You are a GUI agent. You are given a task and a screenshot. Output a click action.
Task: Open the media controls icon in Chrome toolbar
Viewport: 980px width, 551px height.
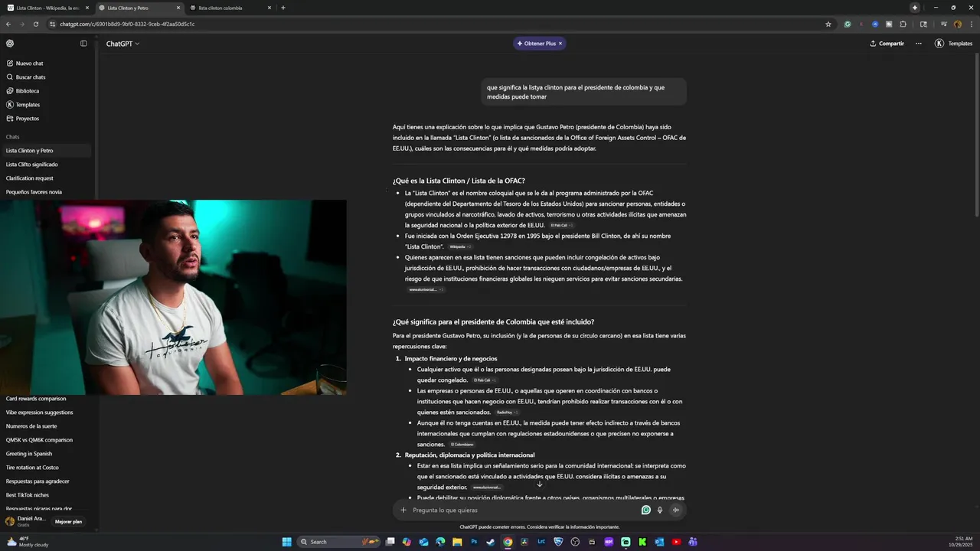[943, 24]
